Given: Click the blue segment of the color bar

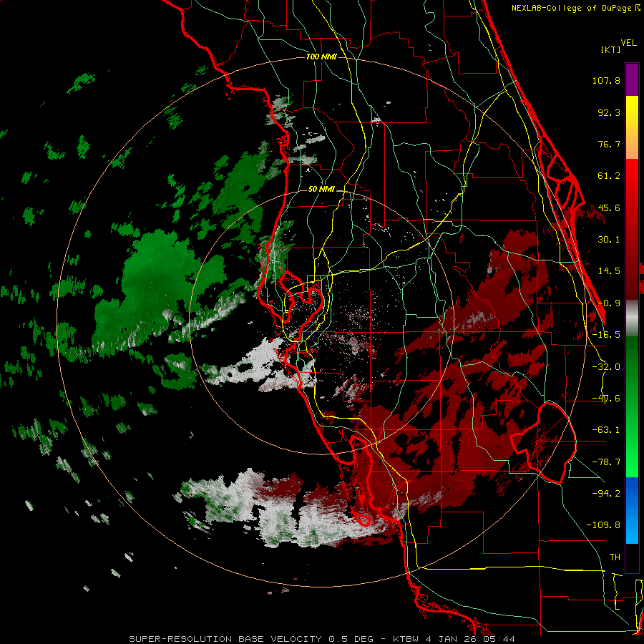Looking at the screenshot, I should tap(632, 510).
